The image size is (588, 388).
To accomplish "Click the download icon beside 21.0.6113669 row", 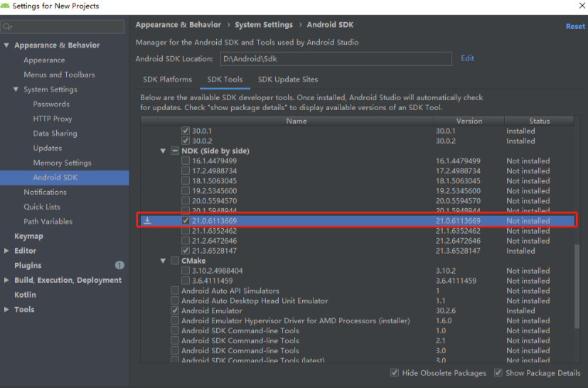I will point(147,220).
